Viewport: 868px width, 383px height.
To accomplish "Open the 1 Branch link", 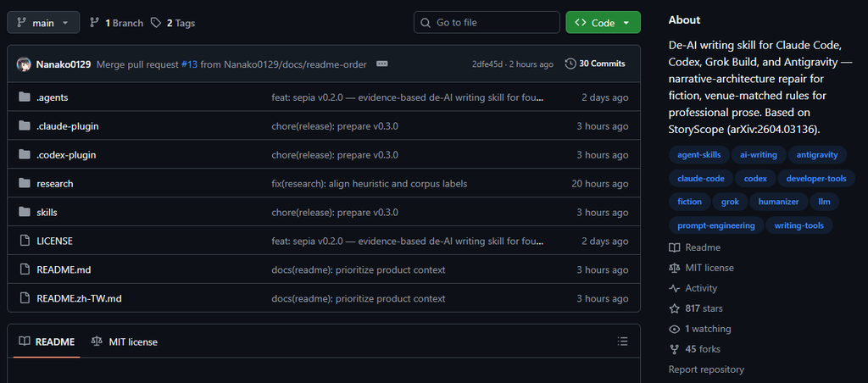I will point(116,23).
